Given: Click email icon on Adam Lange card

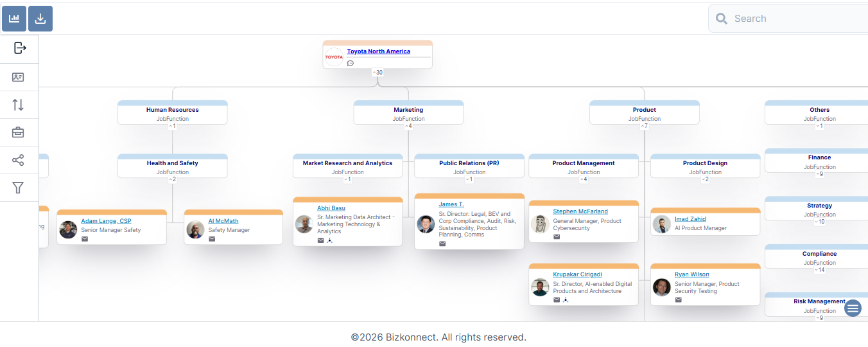Looking at the screenshot, I should pos(84,238).
